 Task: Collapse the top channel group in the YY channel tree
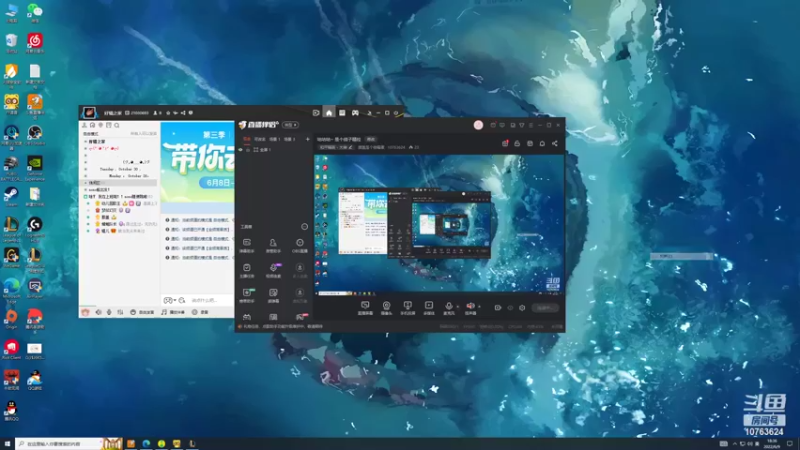[85, 141]
